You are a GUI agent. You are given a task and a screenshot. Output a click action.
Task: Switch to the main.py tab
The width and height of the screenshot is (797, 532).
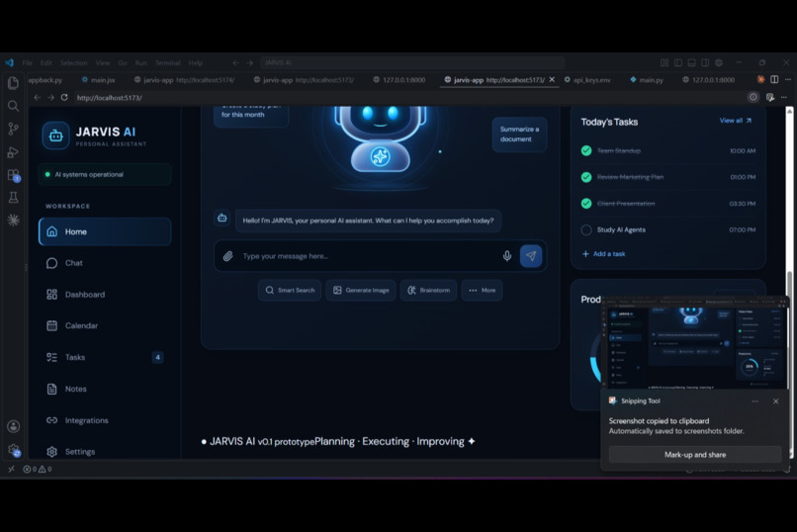click(647, 80)
